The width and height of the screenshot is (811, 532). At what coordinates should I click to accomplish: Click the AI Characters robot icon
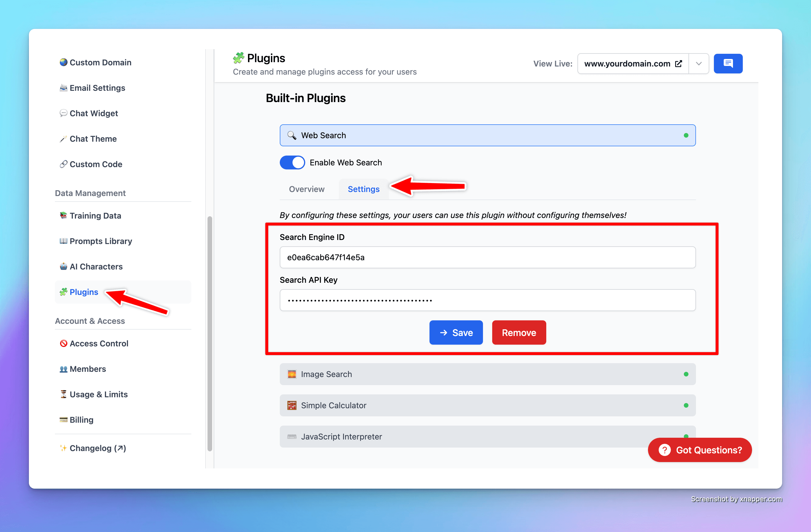pyautogui.click(x=63, y=267)
